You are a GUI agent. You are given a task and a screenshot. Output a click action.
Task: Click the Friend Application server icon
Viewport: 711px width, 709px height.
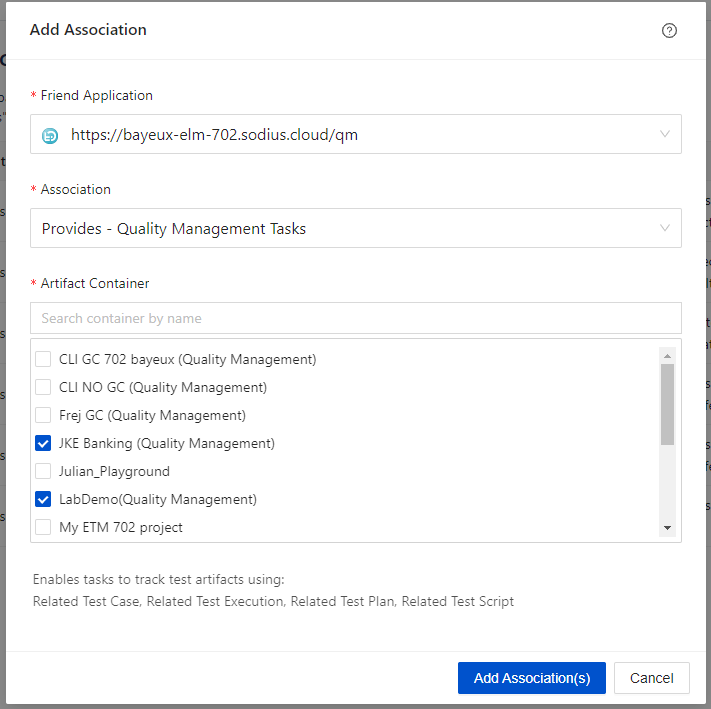[50, 136]
